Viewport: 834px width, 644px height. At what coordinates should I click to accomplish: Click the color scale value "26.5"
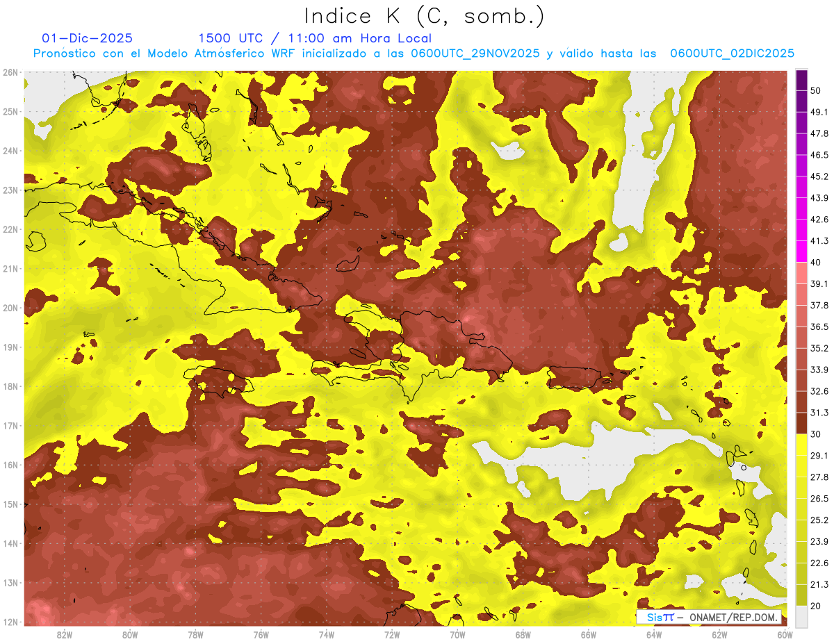click(x=819, y=498)
